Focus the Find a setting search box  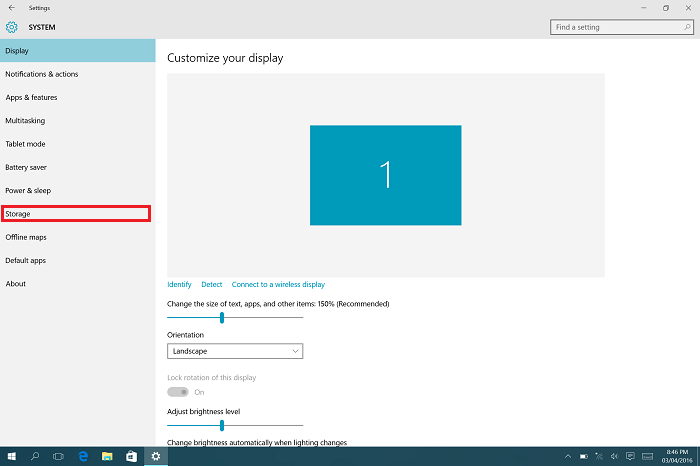pyautogui.click(x=621, y=27)
